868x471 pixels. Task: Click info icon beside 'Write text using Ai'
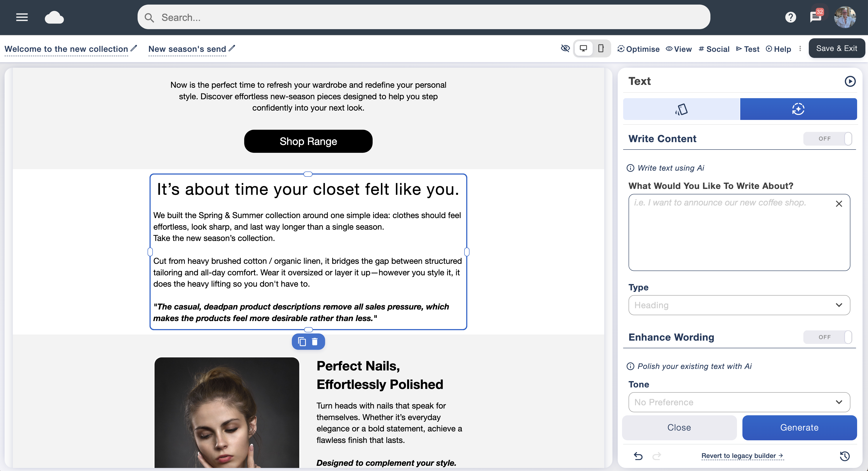point(630,168)
